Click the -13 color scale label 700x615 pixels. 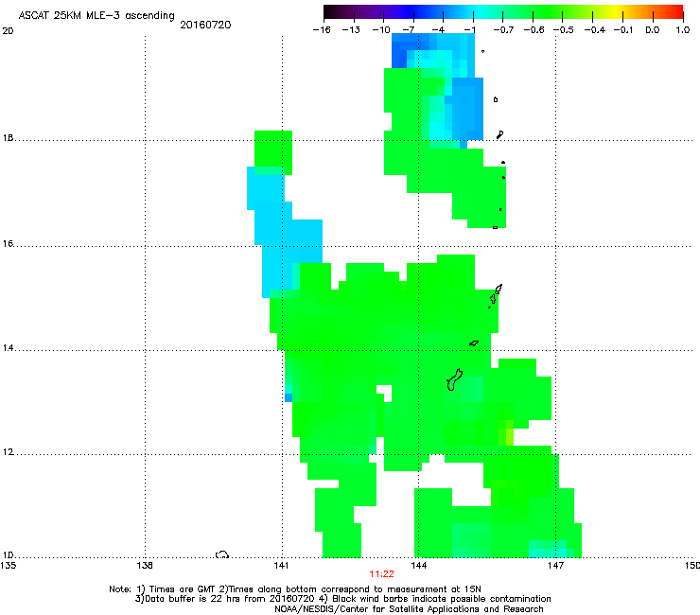[x=351, y=30]
